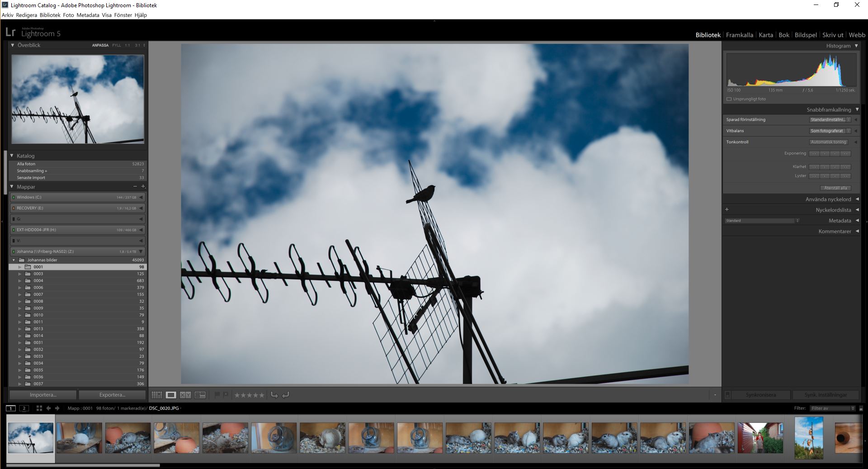Expand folder 0004 in the folder tree
This screenshot has width=868, height=469.
point(20,280)
